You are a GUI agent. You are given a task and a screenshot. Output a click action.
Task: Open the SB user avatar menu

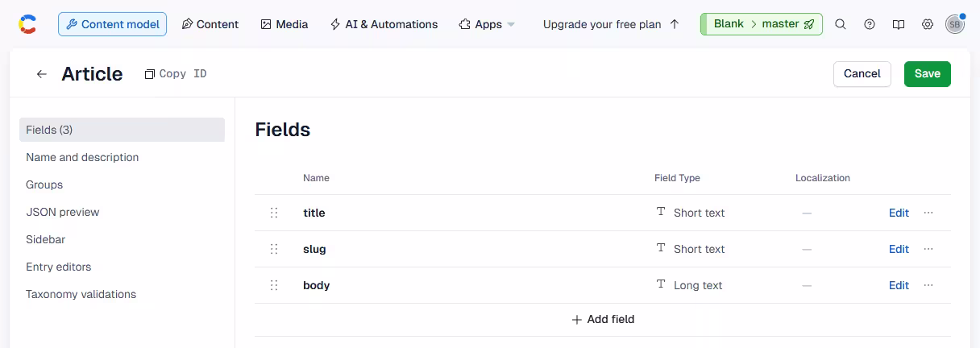click(x=955, y=24)
